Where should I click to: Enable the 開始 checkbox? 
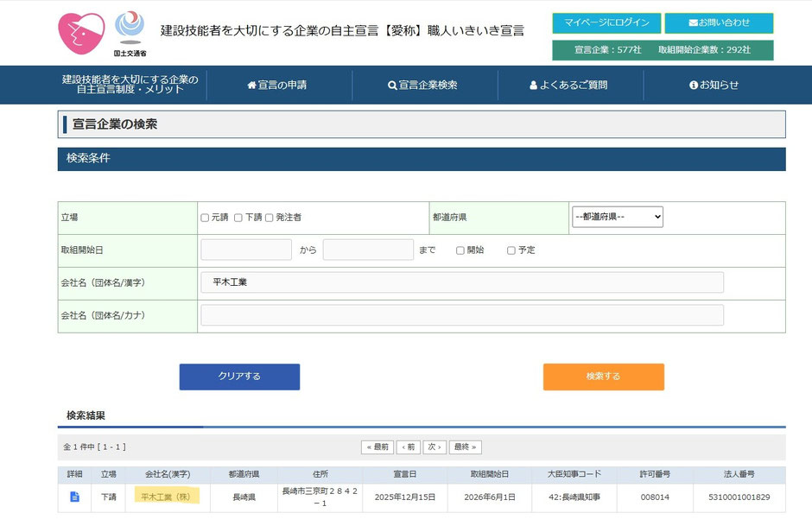(x=460, y=250)
